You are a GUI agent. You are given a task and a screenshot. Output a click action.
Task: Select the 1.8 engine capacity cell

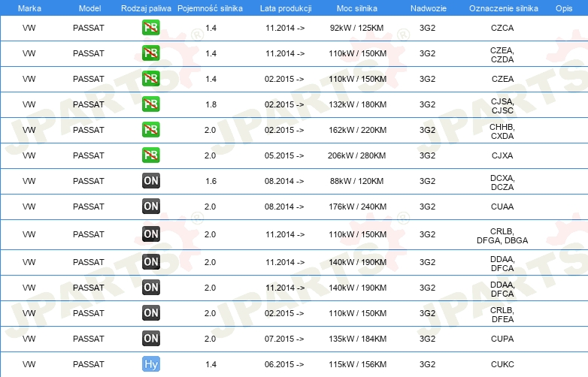(211, 104)
